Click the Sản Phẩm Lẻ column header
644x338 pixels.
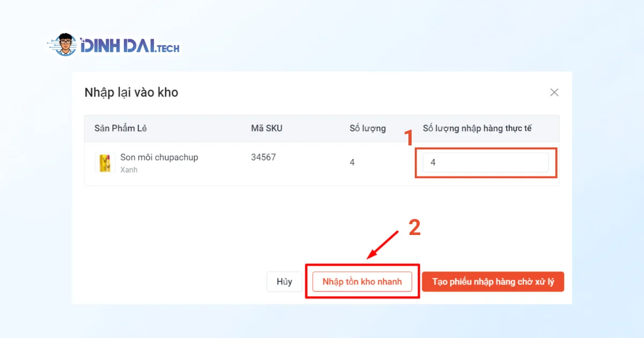point(121,128)
